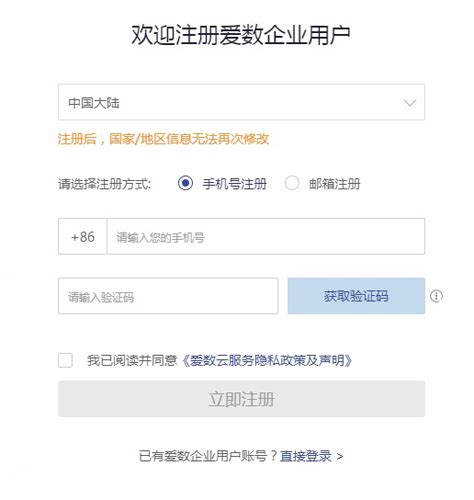
Task: Open the 中国大陆 country selection box
Action: coord(241,102)
